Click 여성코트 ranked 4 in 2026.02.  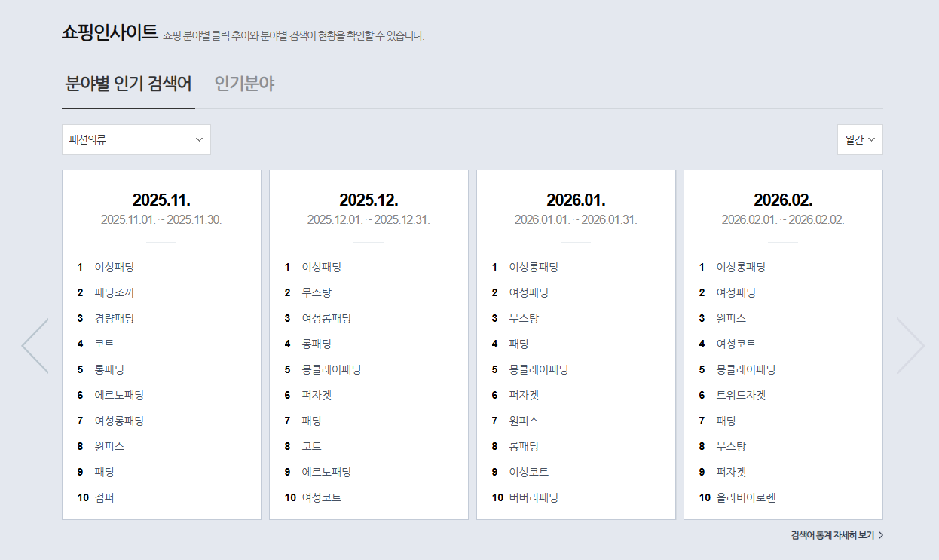pyautogui.click(x=736, y=344)
